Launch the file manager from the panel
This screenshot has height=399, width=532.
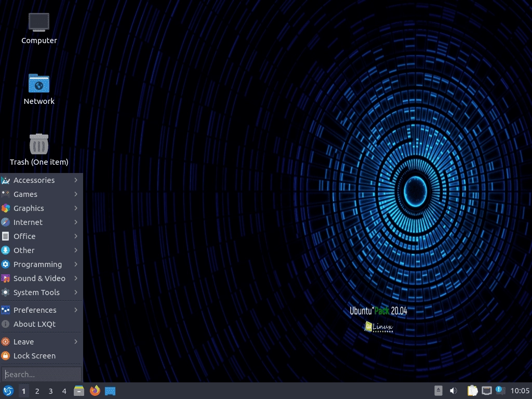click(x=79, y=391)
